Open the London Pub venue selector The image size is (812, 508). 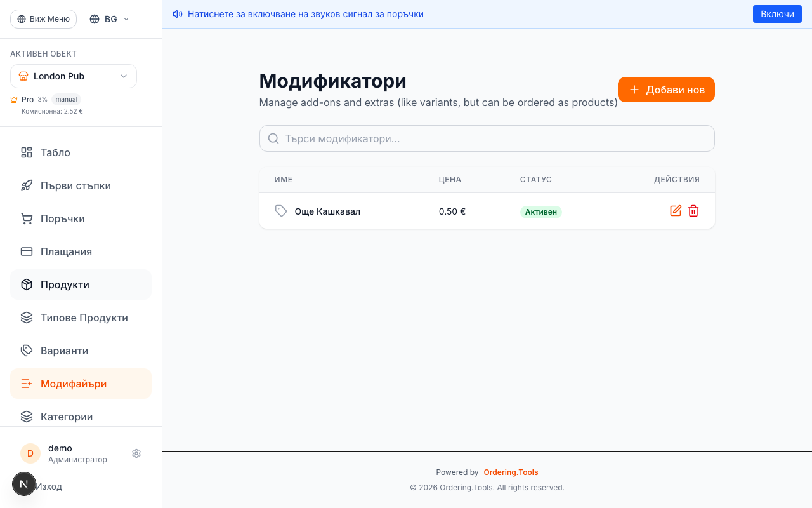73,76
